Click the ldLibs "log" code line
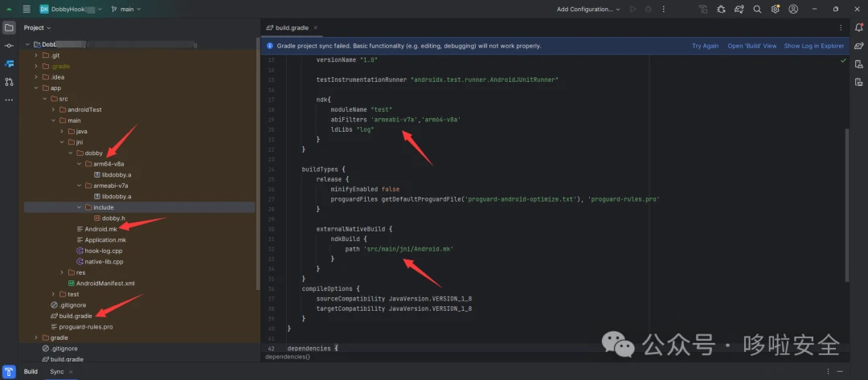This screenshot has width=868, height=380. point(352,129)
